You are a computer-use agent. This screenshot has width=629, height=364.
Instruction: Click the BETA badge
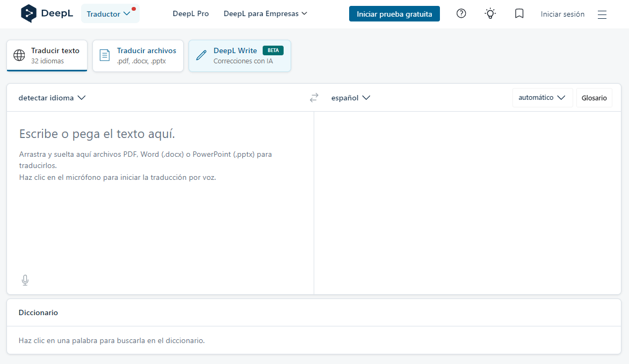(x=273, y=50)
